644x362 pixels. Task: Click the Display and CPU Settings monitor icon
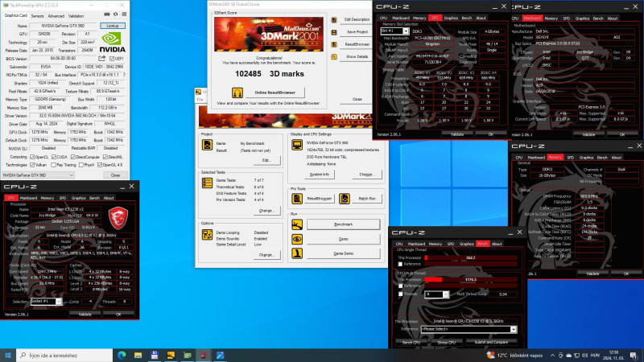point(297,145)
